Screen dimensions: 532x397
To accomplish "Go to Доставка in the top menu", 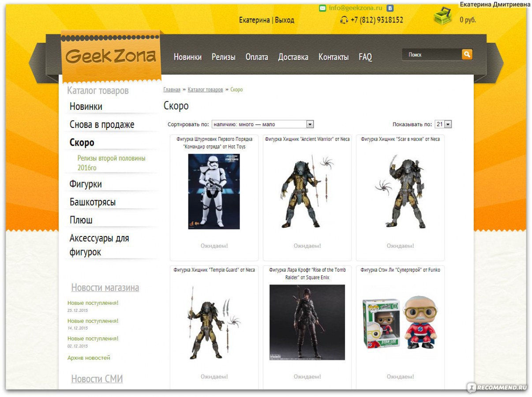I will [x=293, y=57].
